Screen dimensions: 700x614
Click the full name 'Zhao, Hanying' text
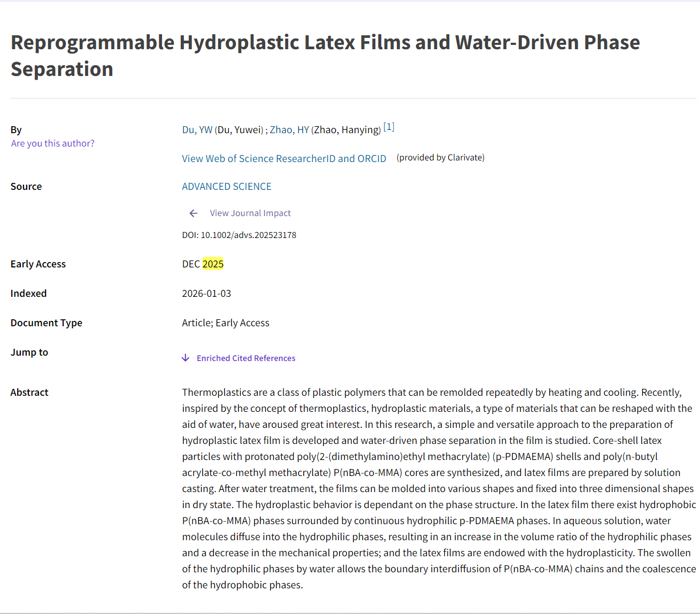(x=346, y=130)
